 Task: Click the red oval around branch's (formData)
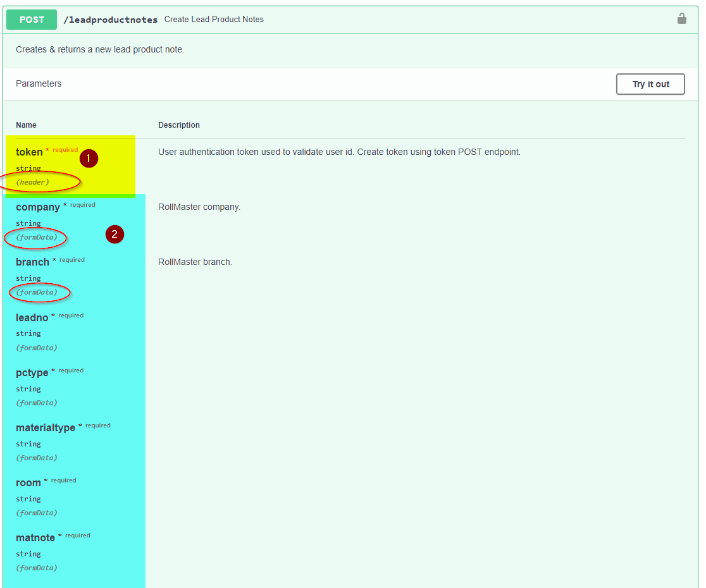(39, 293)
